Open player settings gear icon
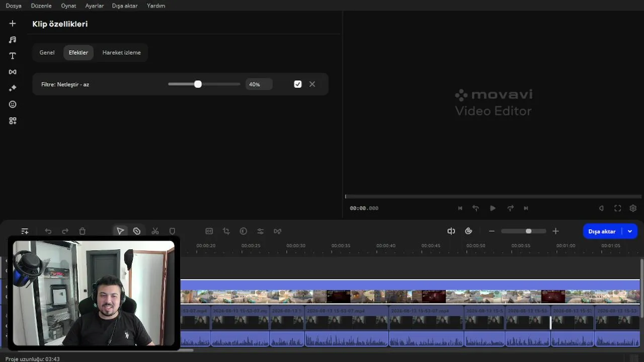The image size is (644, 362). [x=633, y=208]
